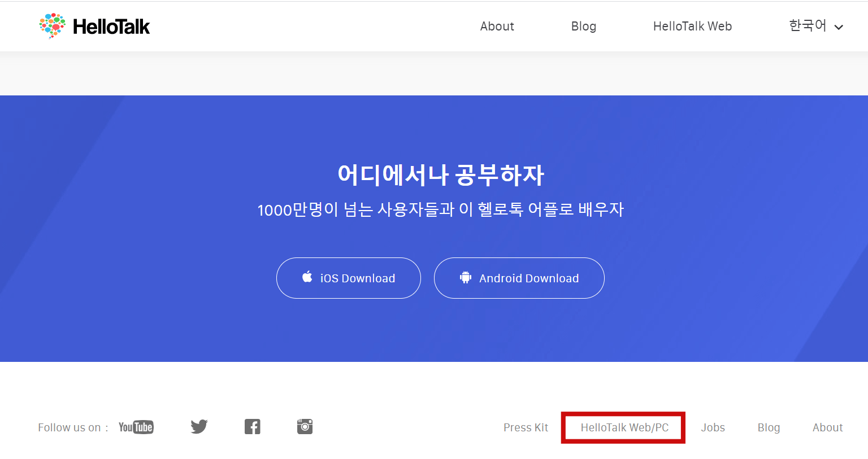The image size is (868, 459).
Task: Open the Jobs footer link
Action: tap(713, 427)
